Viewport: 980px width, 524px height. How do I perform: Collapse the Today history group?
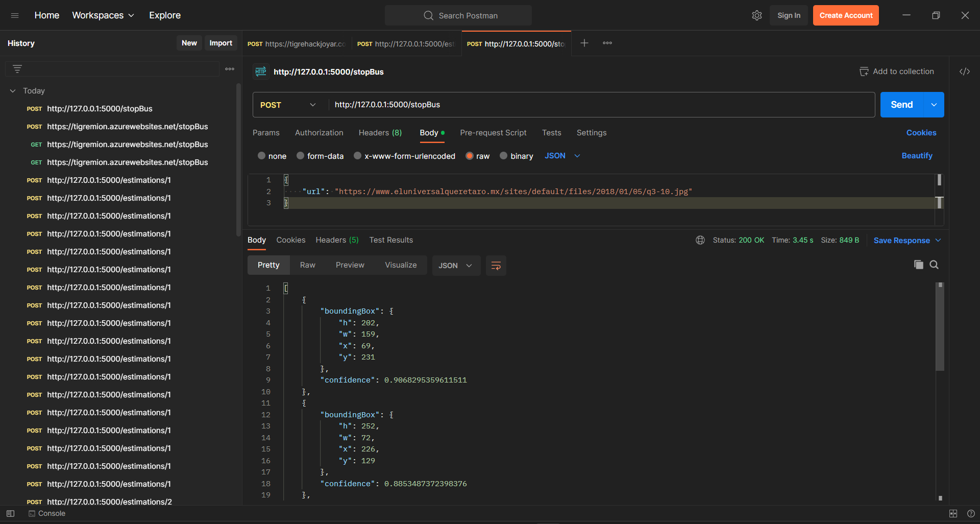13,91
